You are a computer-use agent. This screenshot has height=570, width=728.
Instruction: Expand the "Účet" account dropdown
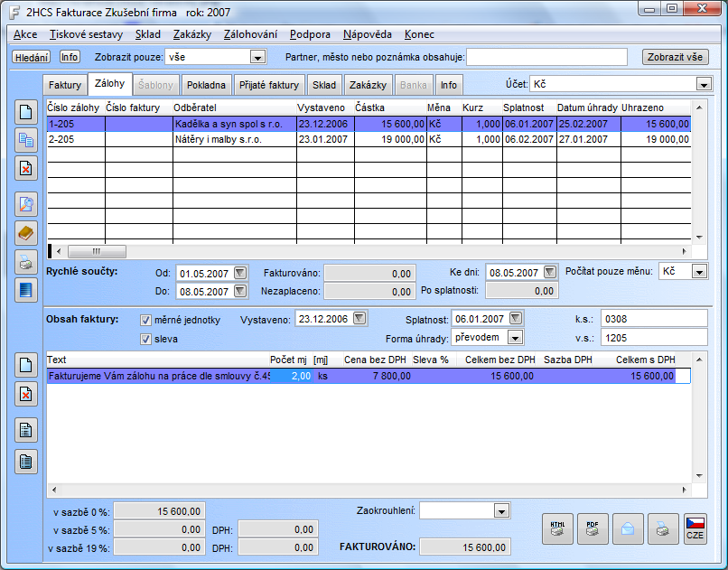click(x=704, y=84)
